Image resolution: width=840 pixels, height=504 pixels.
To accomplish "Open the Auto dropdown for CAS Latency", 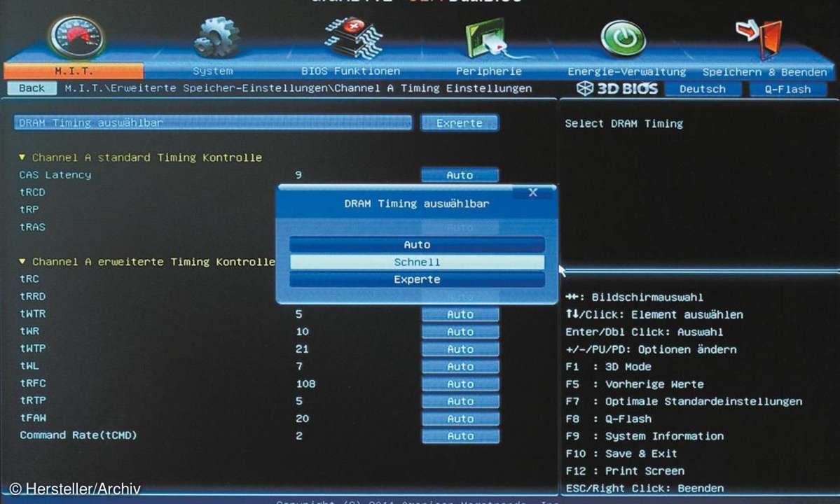I will click(460, 175).
